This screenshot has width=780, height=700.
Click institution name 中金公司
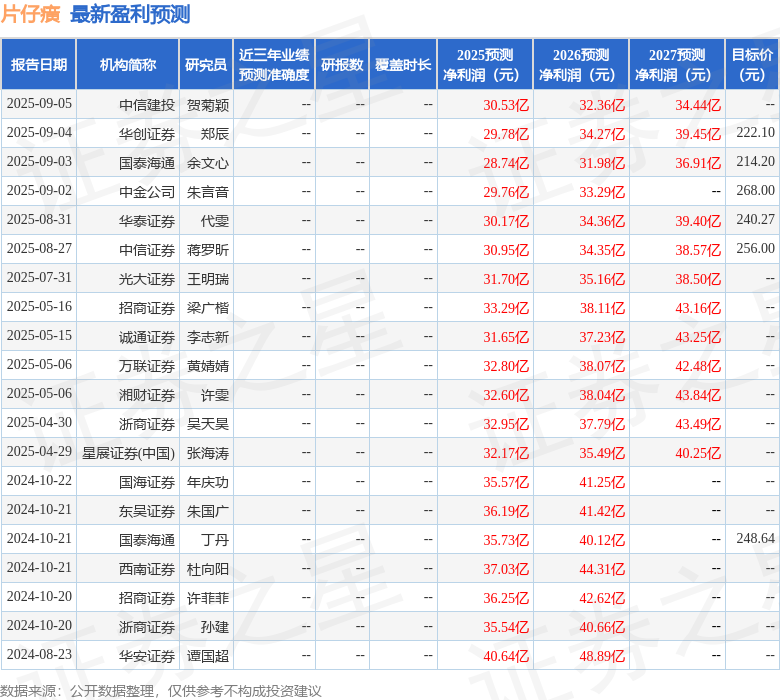tap(147, 192)
